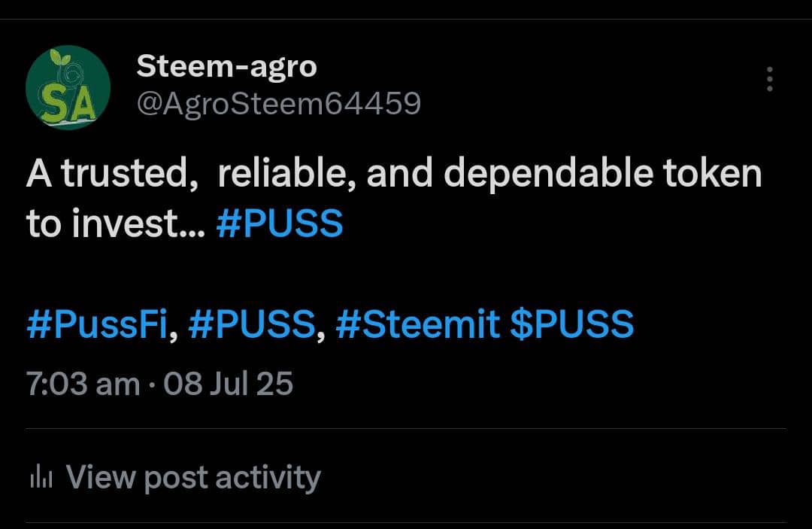
Task: Click the post activity bar chart icon
Action: point(40,477)
